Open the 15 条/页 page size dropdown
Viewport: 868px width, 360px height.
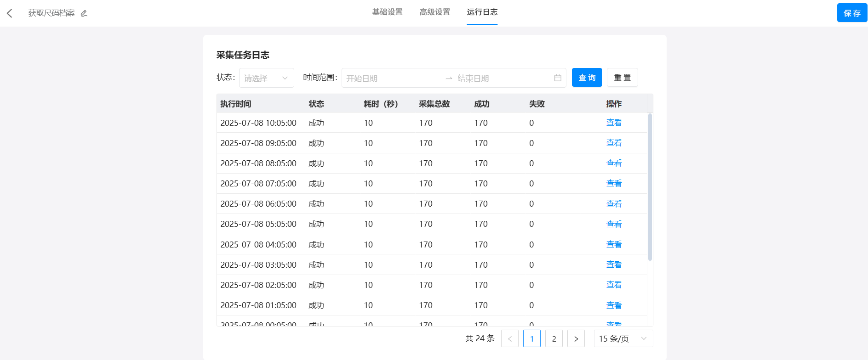point(623,339)
